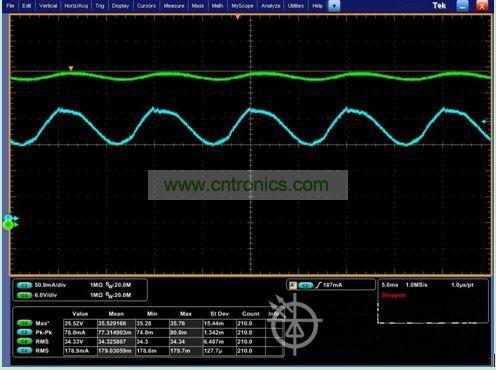The image size is (496, 370).
Task: Click the 34.33V RMS measurement badge
Action: point(24,341)
